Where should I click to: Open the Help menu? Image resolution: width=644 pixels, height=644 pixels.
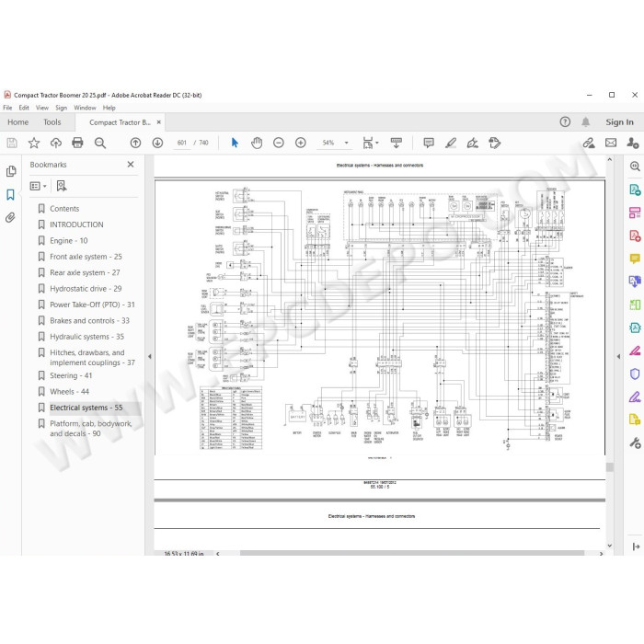pos(109,108)
